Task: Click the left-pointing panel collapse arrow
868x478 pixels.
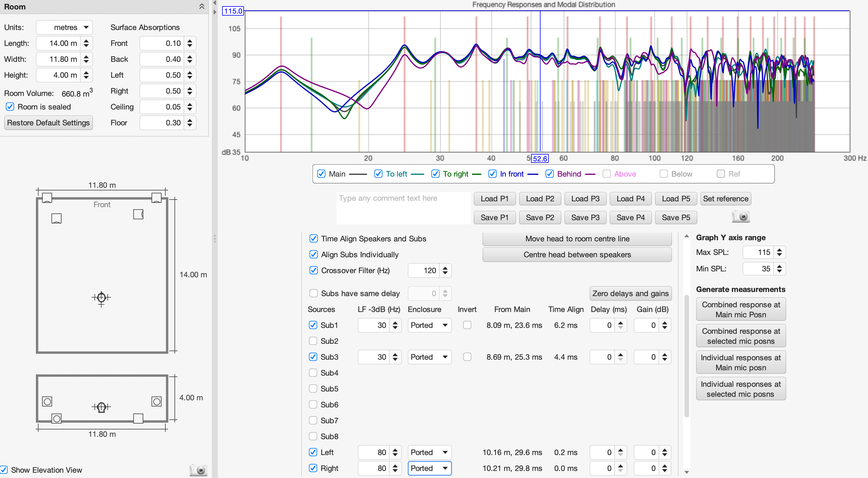Action: (x=214, y=3)
